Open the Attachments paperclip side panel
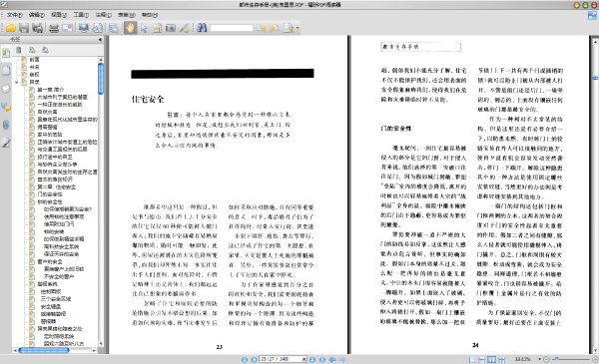The width and height of the screenshot is (599, 364). point(6,125)
